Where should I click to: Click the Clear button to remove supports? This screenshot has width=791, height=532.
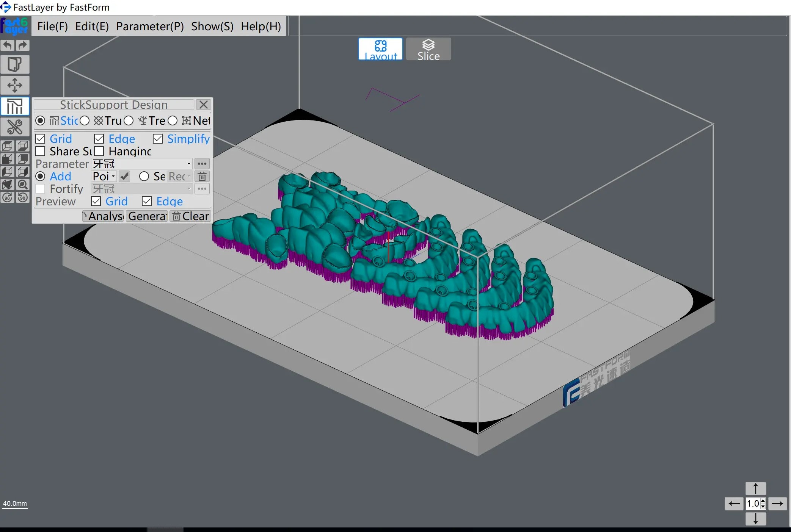190,216
